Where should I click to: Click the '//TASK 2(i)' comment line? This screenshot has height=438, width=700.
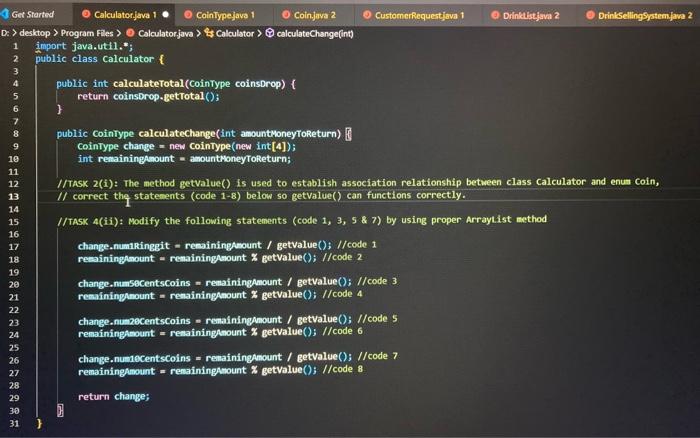358,183
